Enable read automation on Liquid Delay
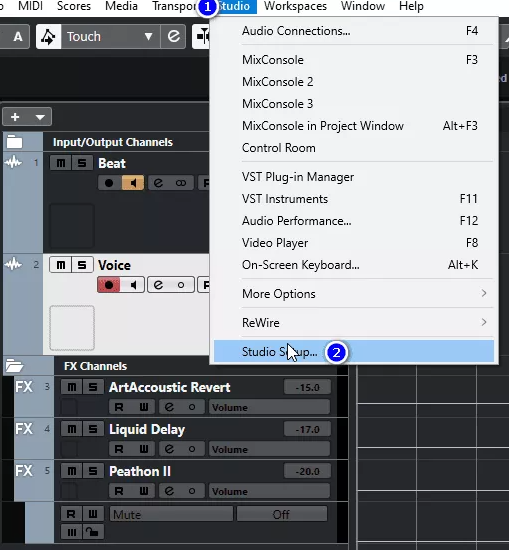Screen dimensions: 509x550 click(x=119, y=449)
